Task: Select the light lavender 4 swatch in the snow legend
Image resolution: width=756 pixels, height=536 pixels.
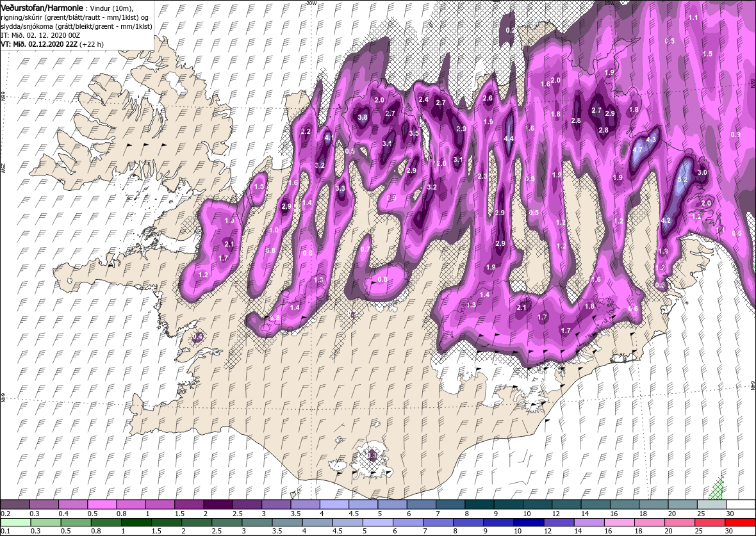Action: (x=334, y=505)
